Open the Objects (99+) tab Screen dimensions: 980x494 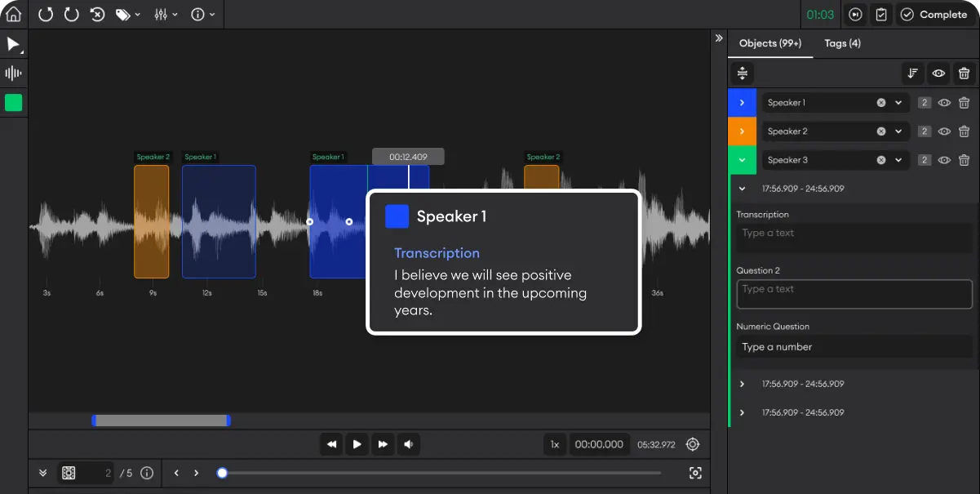(x=770, y=43)
